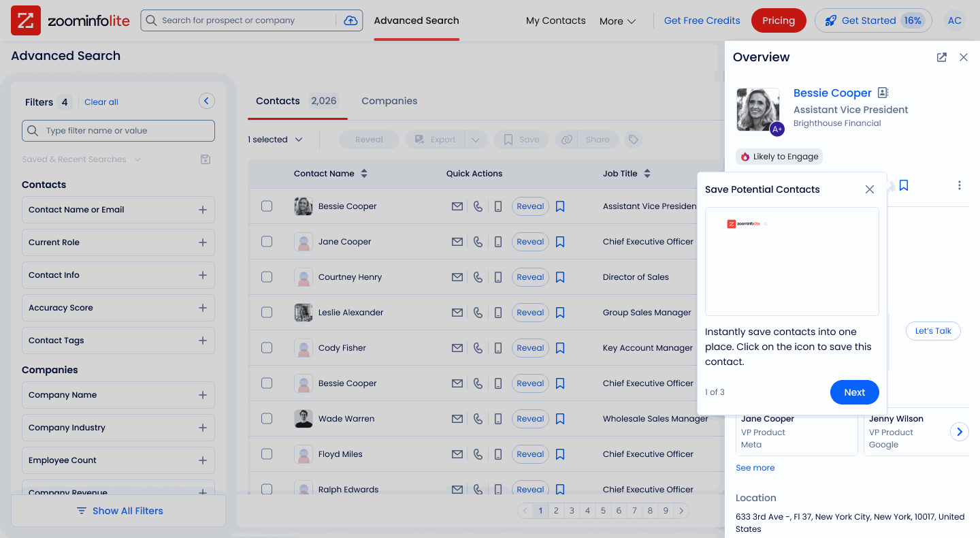
Task: Open the More dropdown in top navigation
Action: (617, 21)
